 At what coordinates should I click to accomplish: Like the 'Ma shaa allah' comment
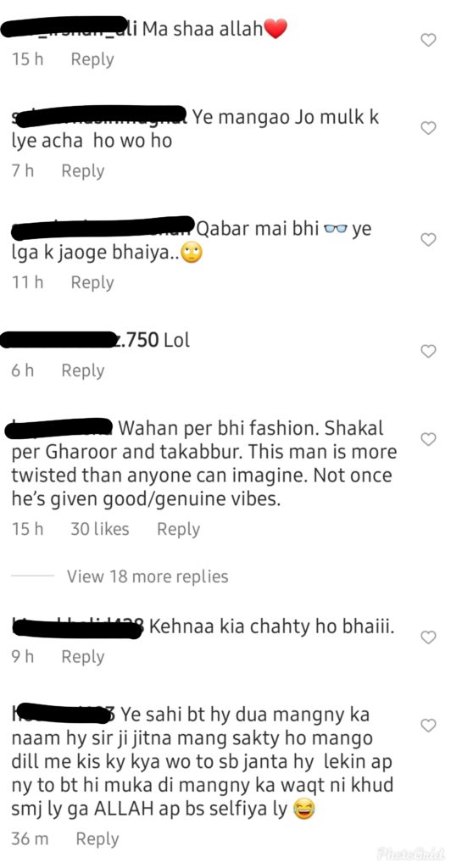[428, 40]
